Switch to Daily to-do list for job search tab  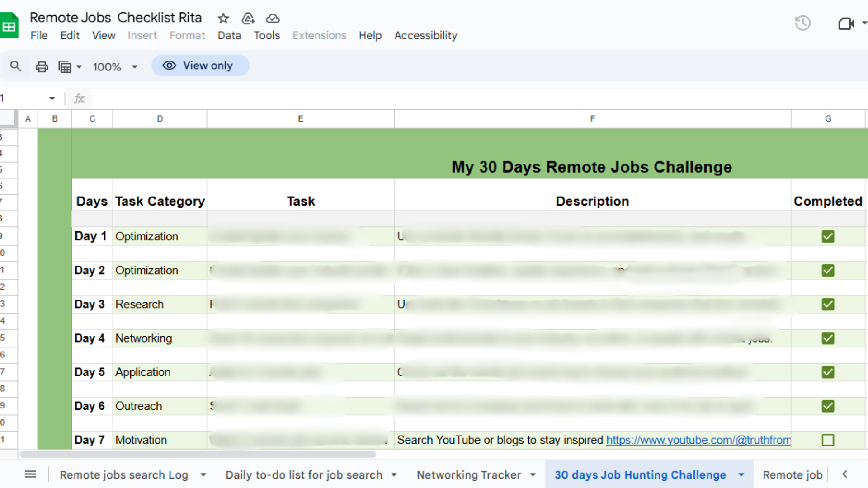pyautogui.click(x=304, y=475)
